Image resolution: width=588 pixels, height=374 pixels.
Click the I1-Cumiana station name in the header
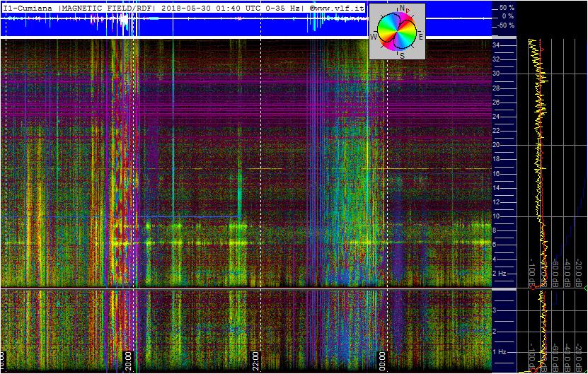[28, 8]
